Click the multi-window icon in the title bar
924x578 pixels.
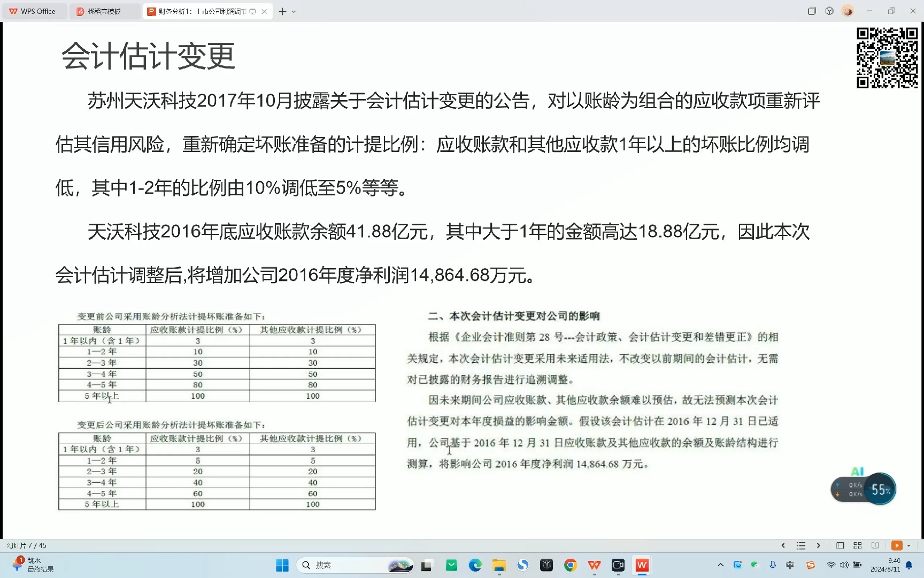tap(812, 11)
